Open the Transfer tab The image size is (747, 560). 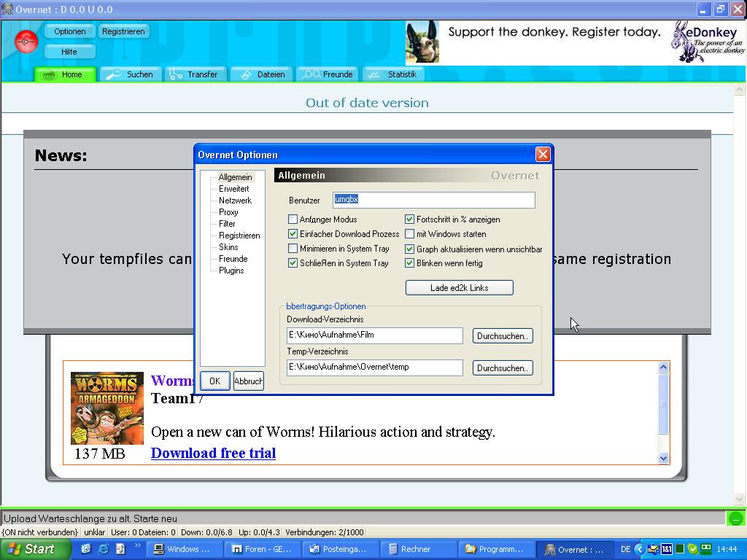[x=196, y=74]
